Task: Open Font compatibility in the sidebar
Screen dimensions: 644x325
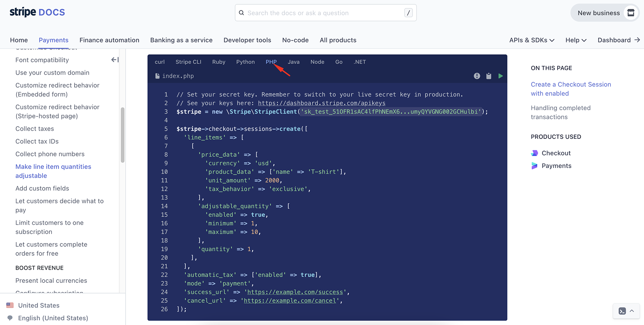Action: (x=42, y=60)
